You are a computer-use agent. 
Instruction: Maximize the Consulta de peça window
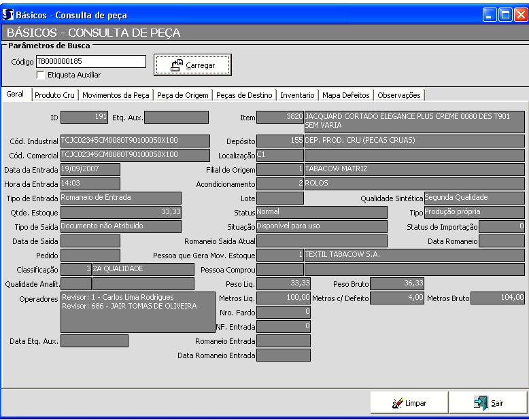[503, 13]
